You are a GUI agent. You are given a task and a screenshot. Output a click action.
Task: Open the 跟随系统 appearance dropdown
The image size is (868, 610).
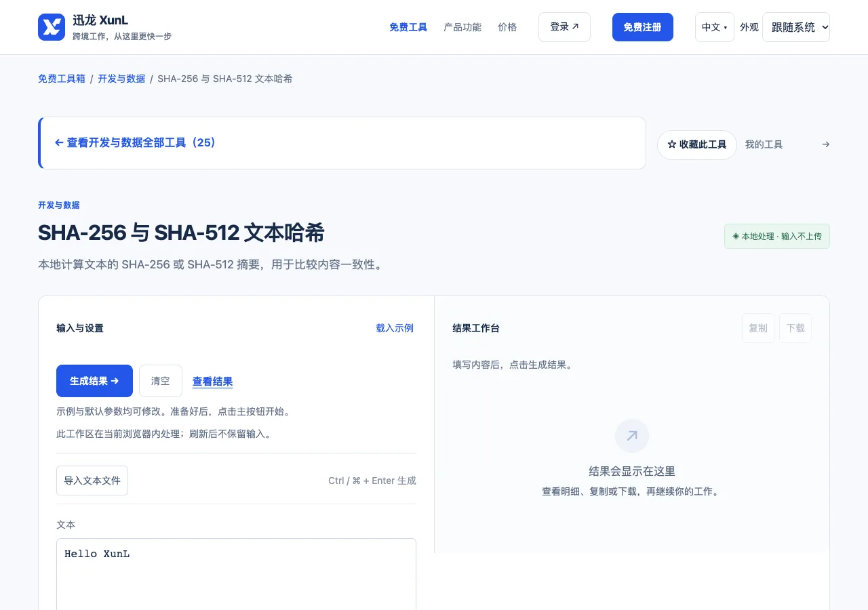[796, 27]
